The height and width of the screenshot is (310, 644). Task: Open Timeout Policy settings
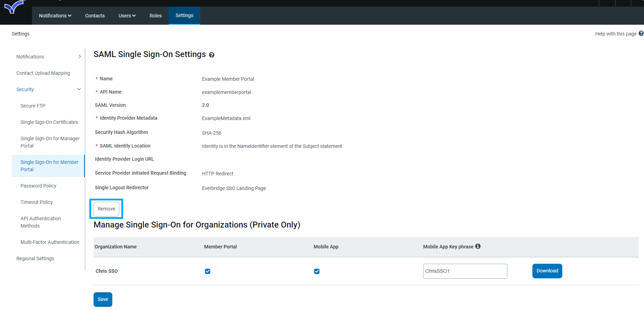click(37, 202)
